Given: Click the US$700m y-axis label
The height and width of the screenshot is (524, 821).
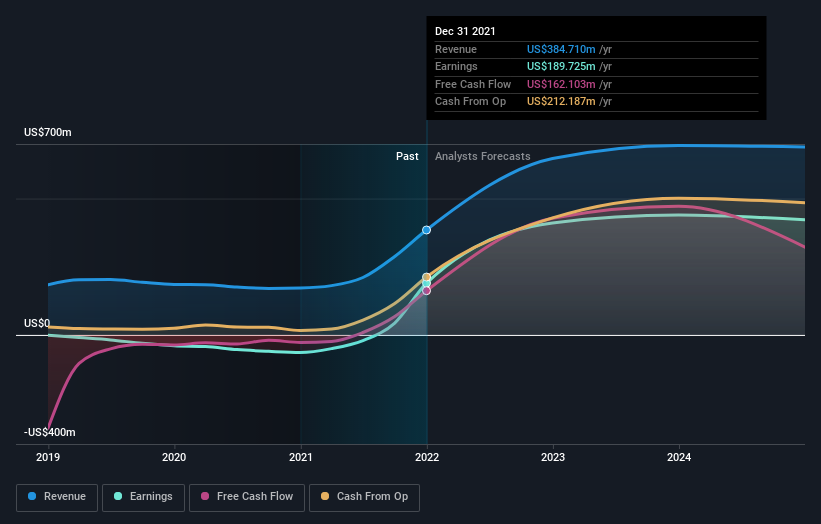Looking at the screenshot, I should pyautogui.click(x=48, y=132).
